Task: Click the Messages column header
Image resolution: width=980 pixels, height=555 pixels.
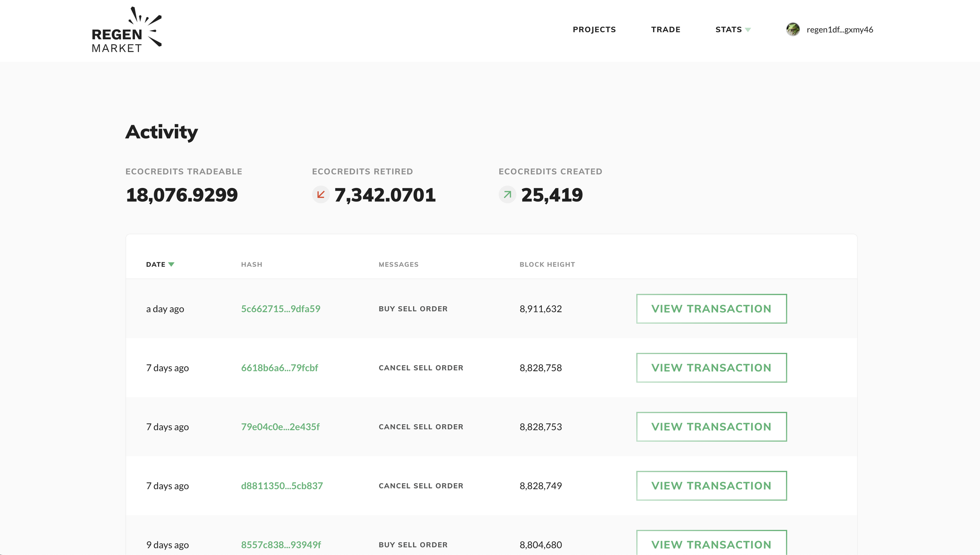Action: [398, 264]
